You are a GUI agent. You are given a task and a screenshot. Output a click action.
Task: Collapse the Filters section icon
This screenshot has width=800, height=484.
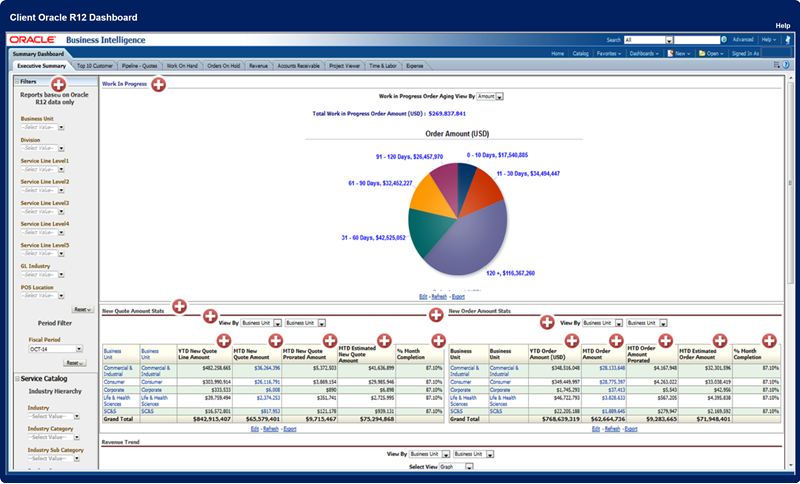pos(17,81)
